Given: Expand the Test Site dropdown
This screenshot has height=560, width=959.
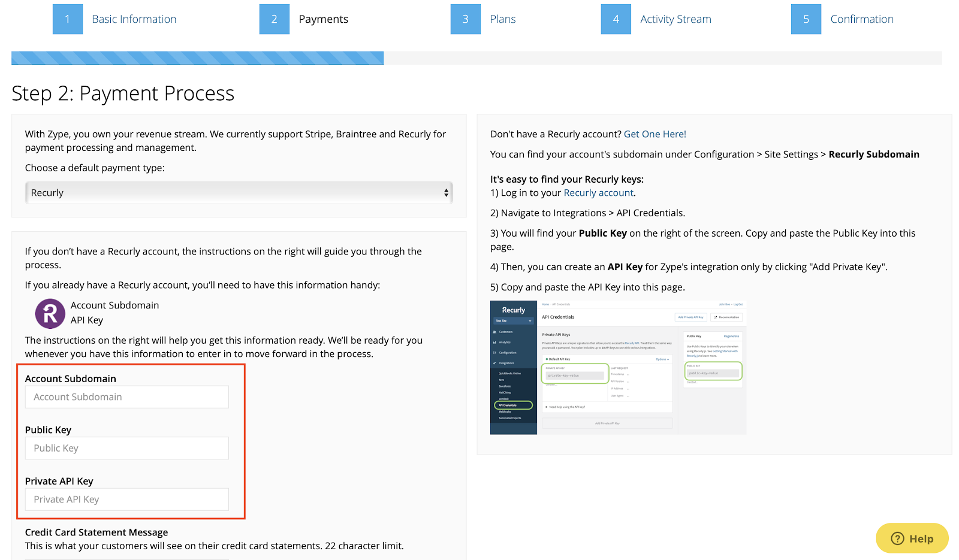Looking at the screenshot, I should coord(514,321).
